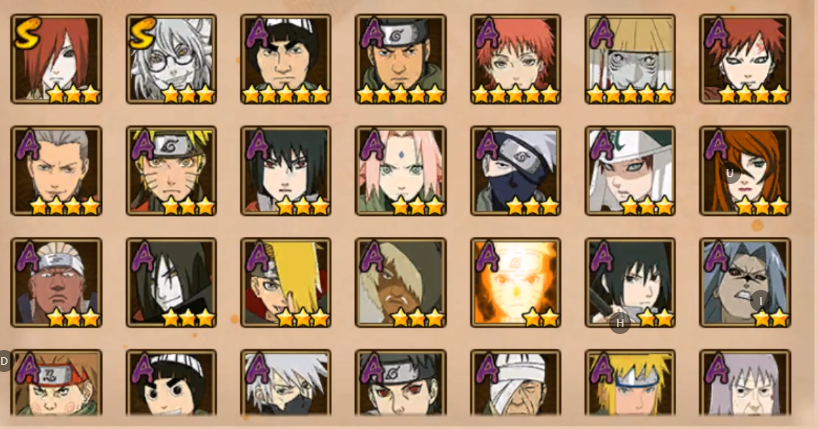Select the masked silver-haired ninja with three stars
818x429 pixels.
515,171
